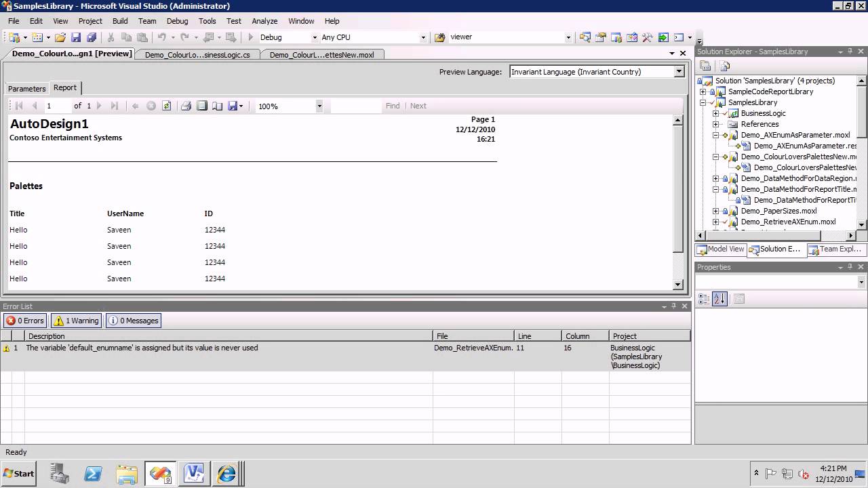Open the Team menu

[147, 21]
